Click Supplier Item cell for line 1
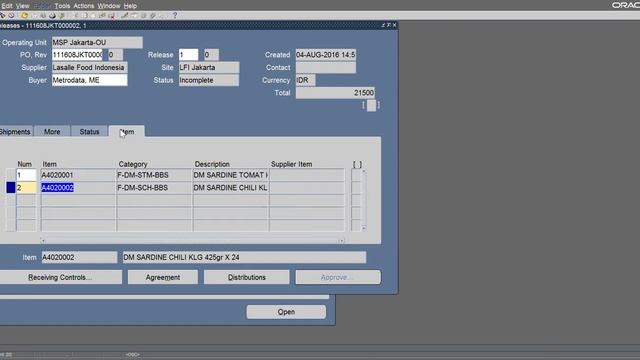 click(307, 175)
